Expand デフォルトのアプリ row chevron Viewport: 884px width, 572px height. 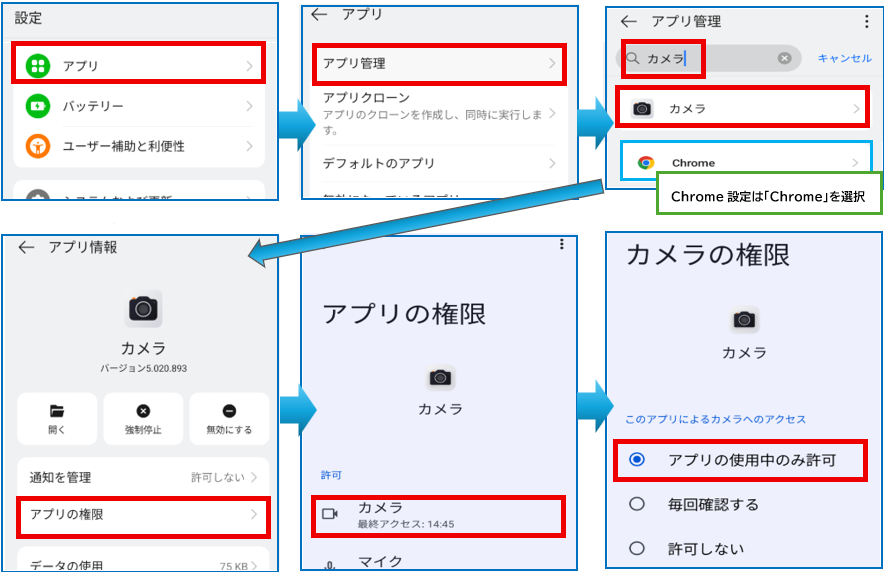point(552,163)
